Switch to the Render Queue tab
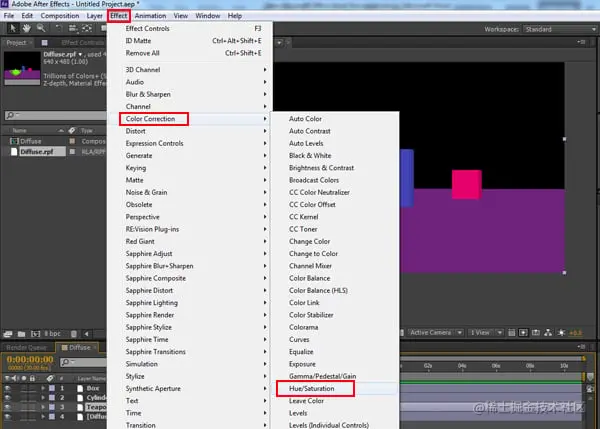 point(26,347)
